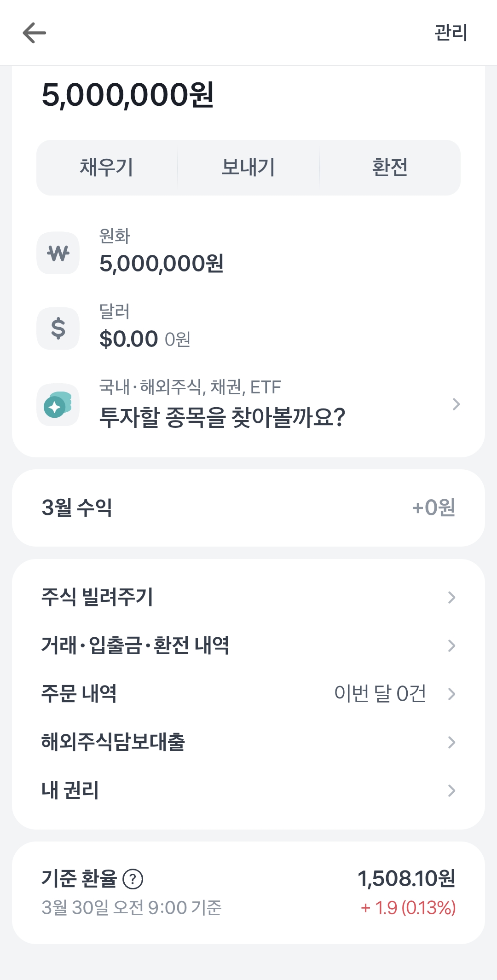Tap the teal investment coin icon
497x980 pixels.
[x=58, y=405]
